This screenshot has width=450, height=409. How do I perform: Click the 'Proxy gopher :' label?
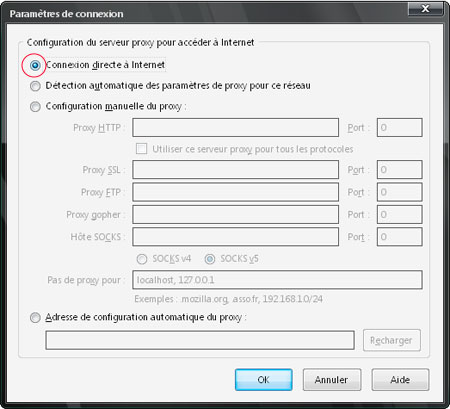(96, 215)
